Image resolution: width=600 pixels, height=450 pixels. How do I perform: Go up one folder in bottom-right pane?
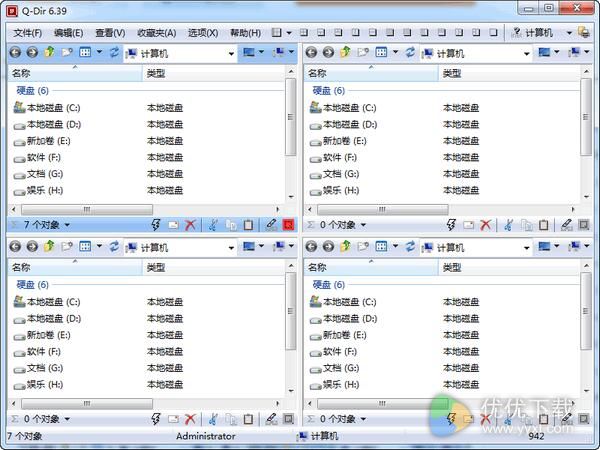346,246
